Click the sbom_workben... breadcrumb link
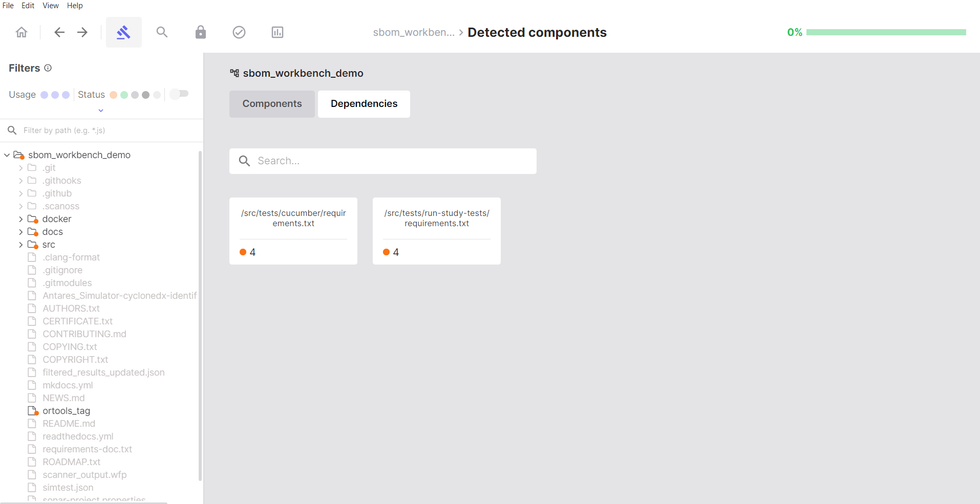 [414, 32]
